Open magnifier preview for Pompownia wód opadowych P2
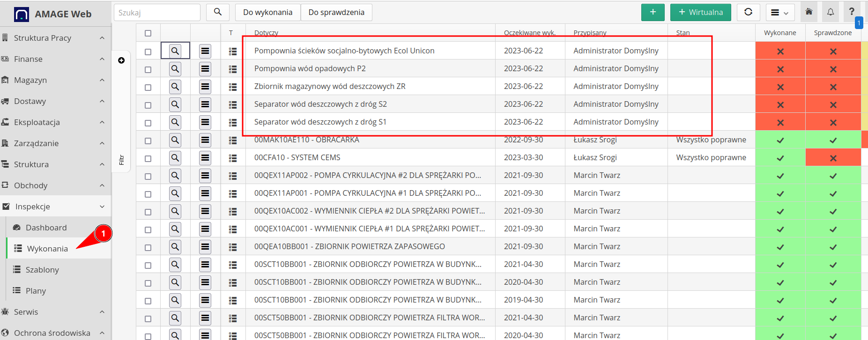Image resolution: width=868 pixels, height=340 pixels. click(175, 69)
